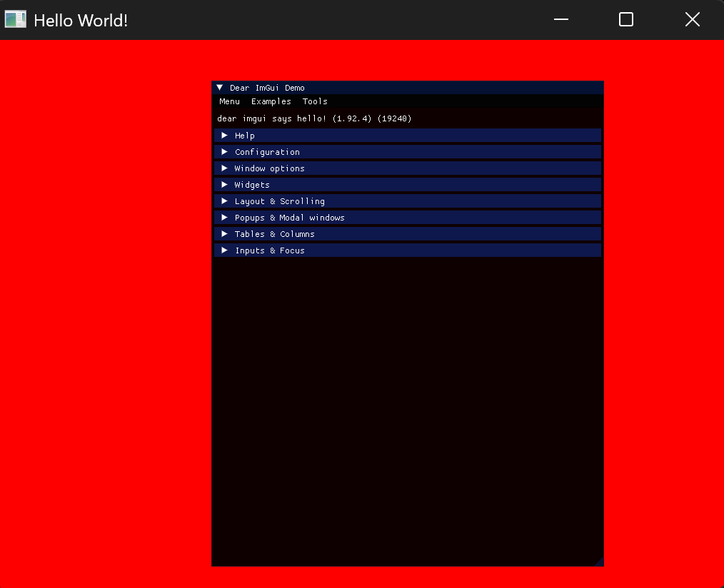Screen dimensions: 724x588
Task: Minimize the Hello World window
Action: 561,19
